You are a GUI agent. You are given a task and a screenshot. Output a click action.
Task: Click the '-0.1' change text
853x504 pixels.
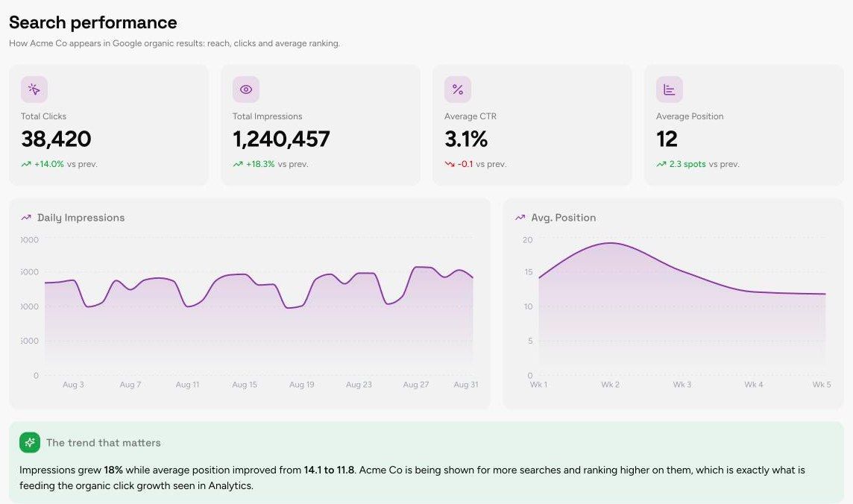pos(465,164)
